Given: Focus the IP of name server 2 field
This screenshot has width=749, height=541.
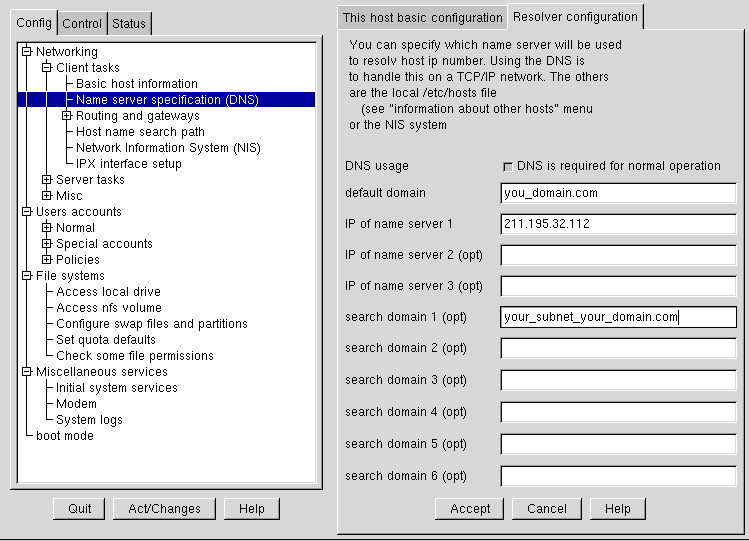Looking at the screenshot, I should point(618,255).
